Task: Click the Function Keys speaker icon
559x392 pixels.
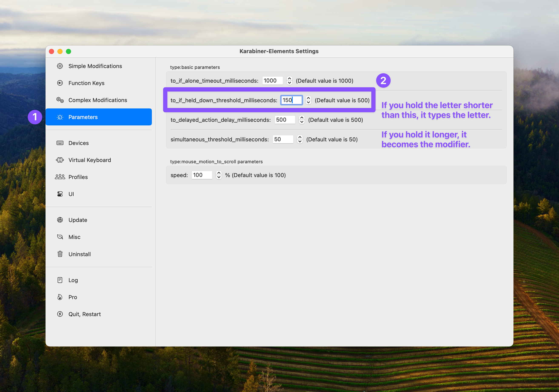Action: click(60, 83)
